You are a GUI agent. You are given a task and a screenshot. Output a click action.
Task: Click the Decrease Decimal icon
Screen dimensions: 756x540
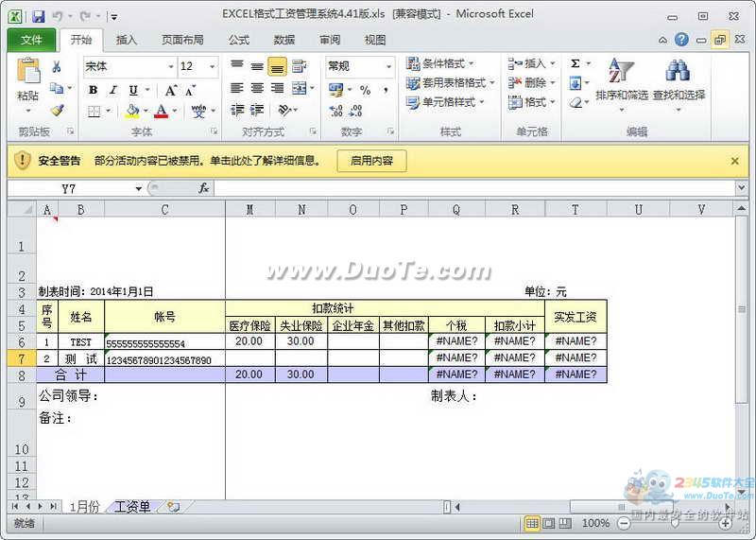point(356,111)
